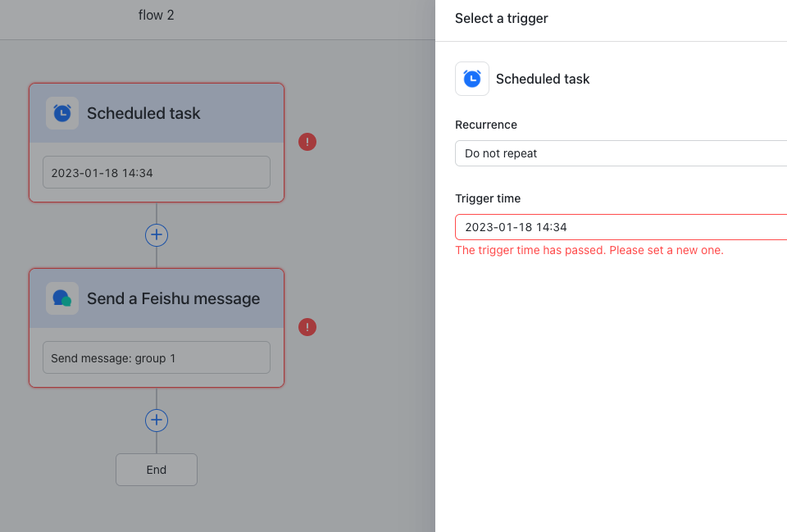Viewport: 787px width, 532px height.
Task: Select the End node
Action: (x=157, y=469)
